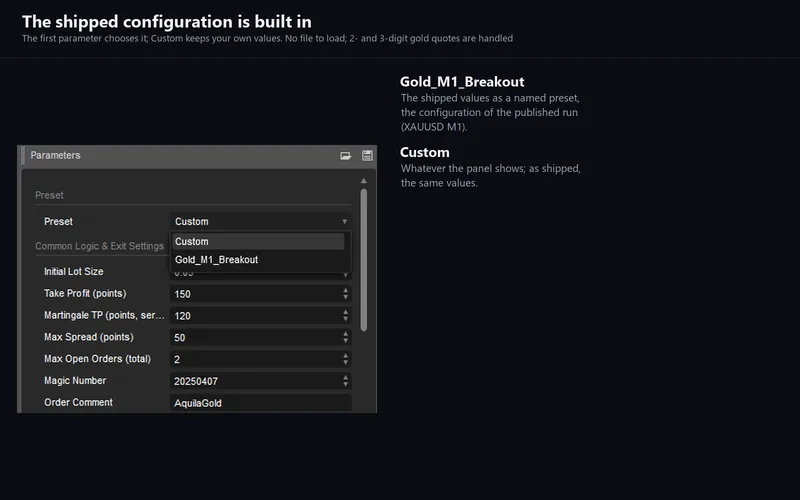Click the Max Open Orders (total) label

coord(97,359)
